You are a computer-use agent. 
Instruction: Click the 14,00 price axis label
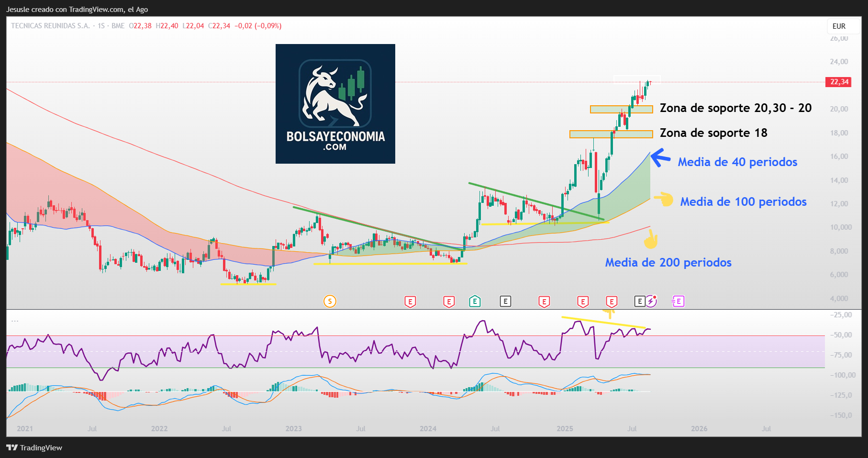coord(839,180)
